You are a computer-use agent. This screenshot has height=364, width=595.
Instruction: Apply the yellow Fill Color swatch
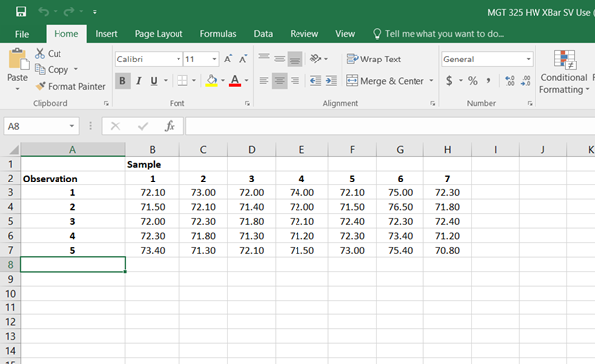[x=212, y=81]
